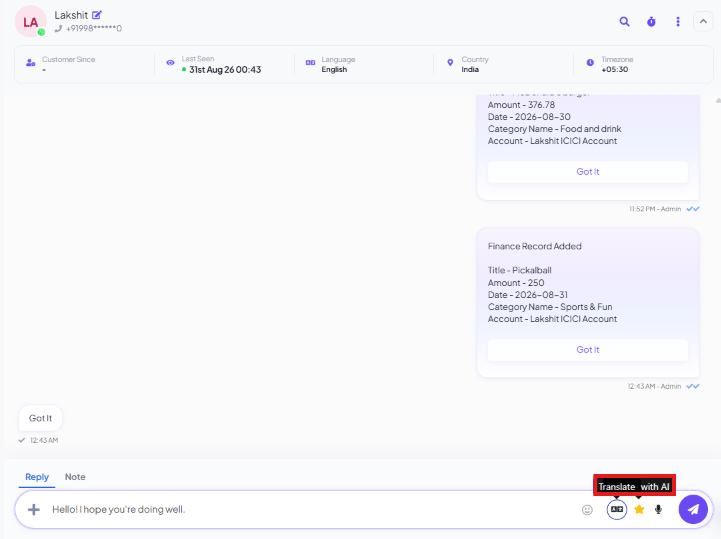721x539 pixels.
Task: Click the Timezone clock icon
Action: point(590,63)
